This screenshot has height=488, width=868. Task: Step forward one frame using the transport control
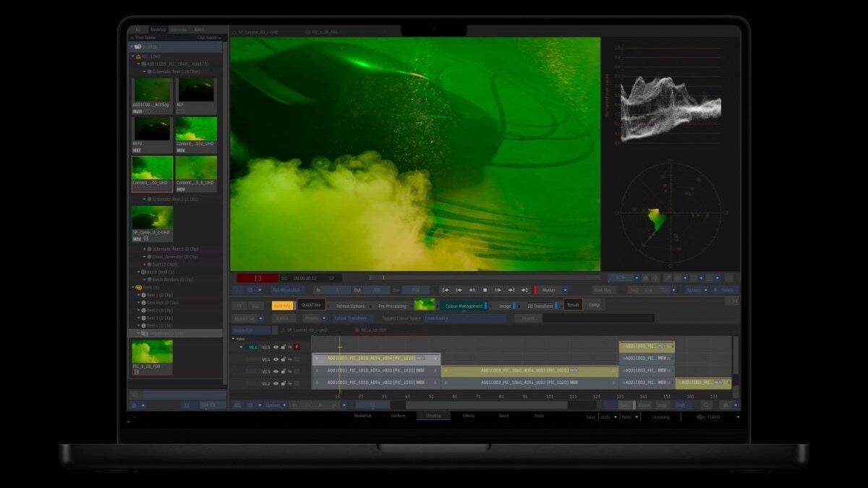pyautogui.click(x=498, y=290)
